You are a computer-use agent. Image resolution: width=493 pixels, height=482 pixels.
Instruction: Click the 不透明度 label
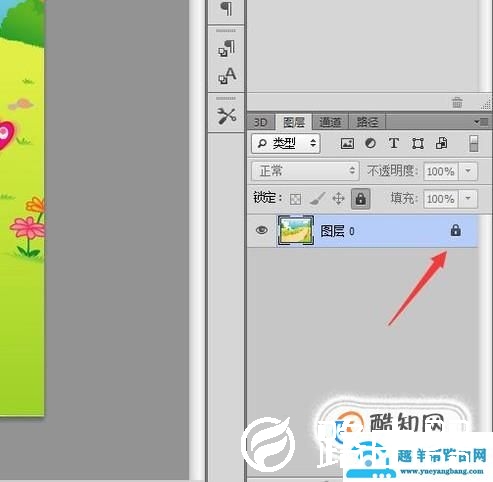click(x=393, y=171)
